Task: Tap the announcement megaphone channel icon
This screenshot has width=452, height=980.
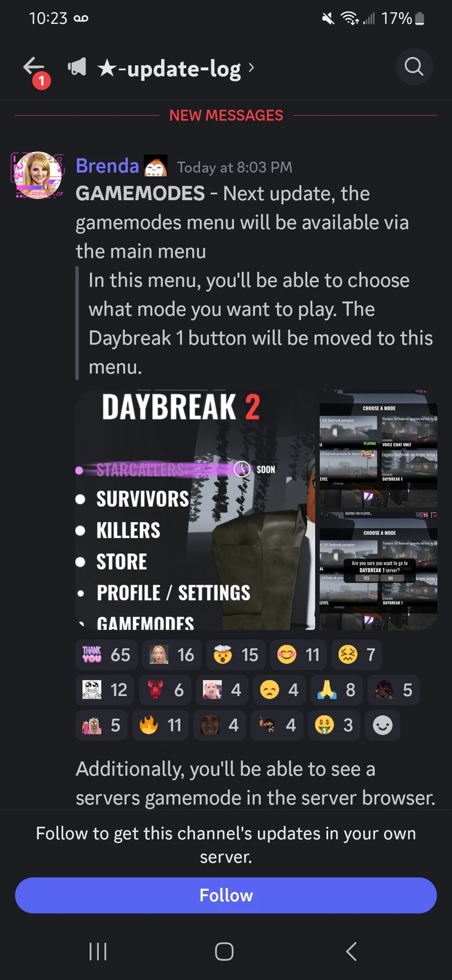Action: tap(77, 67)
